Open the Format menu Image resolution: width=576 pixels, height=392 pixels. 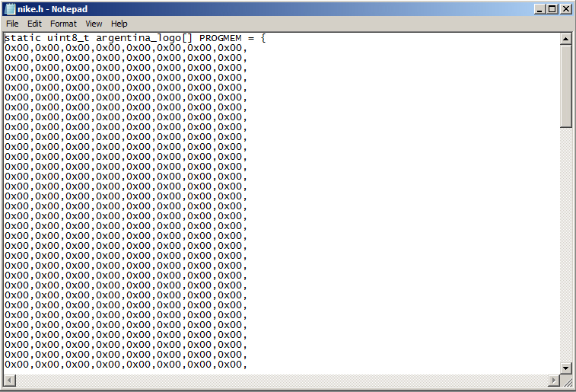click(x=63, y=24)
